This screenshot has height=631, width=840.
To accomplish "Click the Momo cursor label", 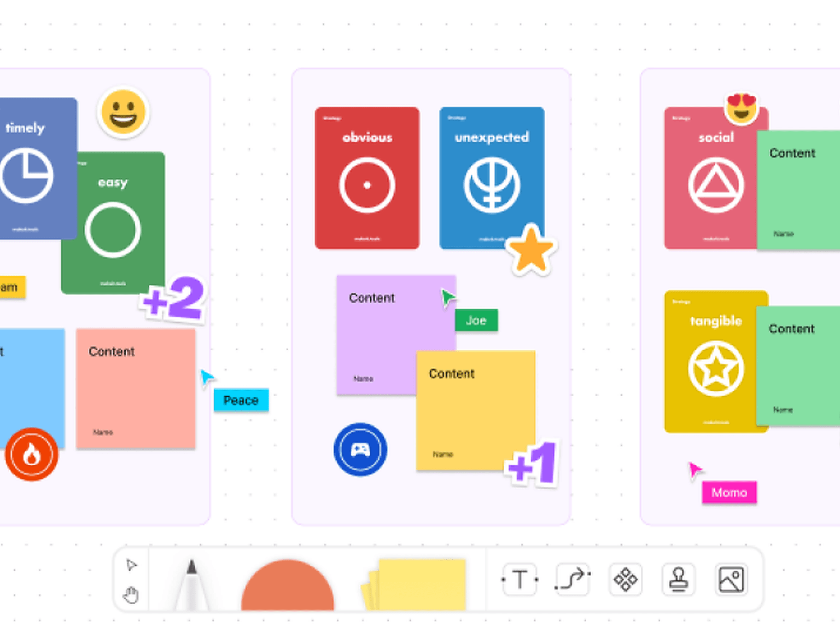I will pyautogui.click(x=730, y=493).
